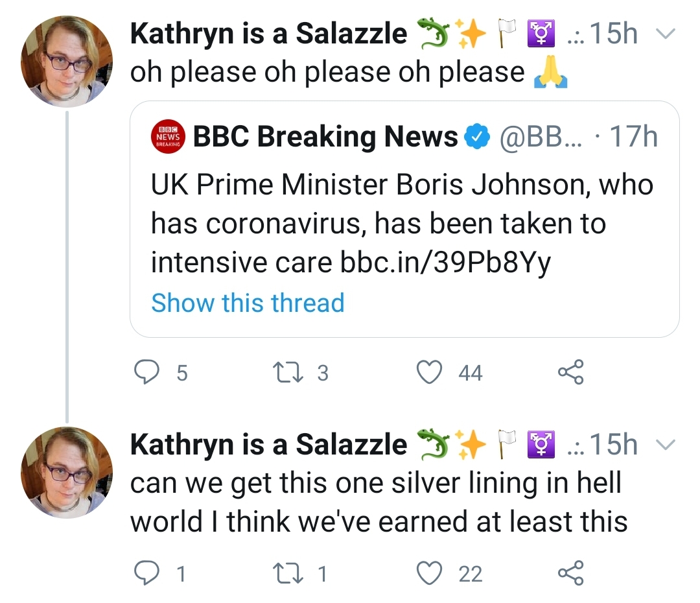Share the second tweet via share icon
This screenshot has width=700, height=603.
pyautogui.click(x=570, y=573)
